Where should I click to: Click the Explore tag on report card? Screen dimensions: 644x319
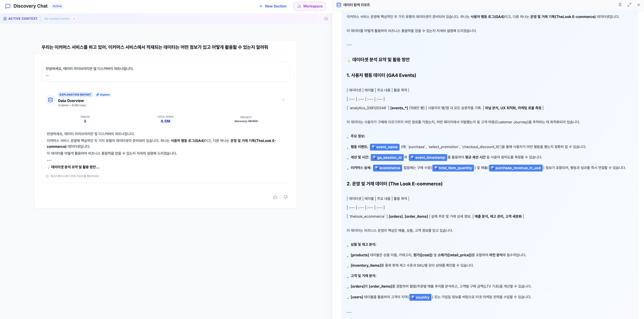(103, 95)
